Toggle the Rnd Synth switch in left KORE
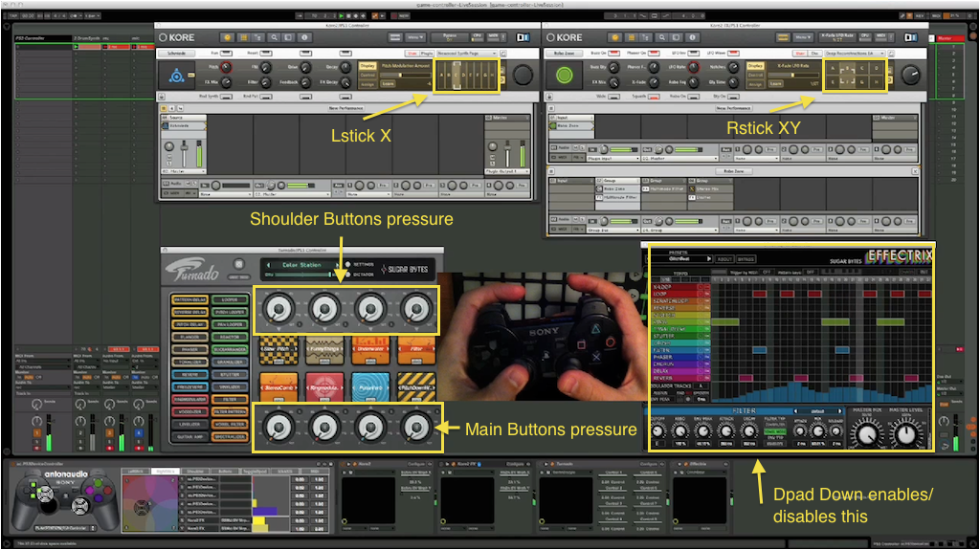The width and height of the screenshot is (980, 550). [x=226, y=97]
